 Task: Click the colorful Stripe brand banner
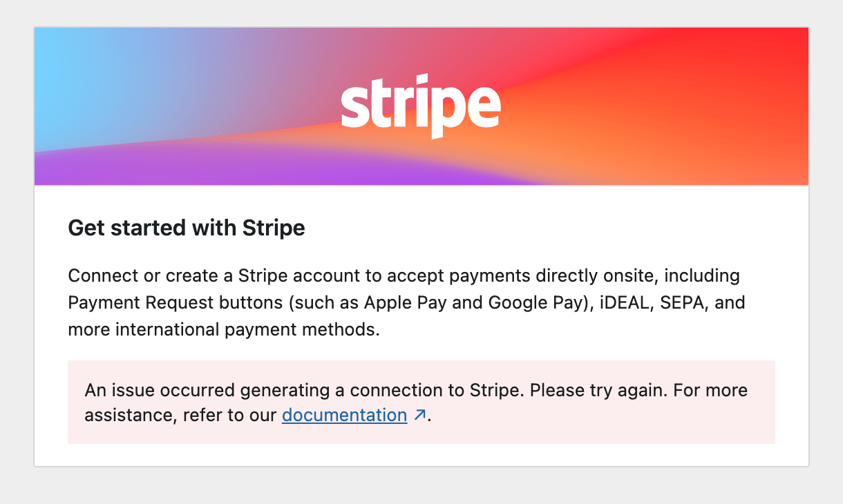[x=421, y=106]
